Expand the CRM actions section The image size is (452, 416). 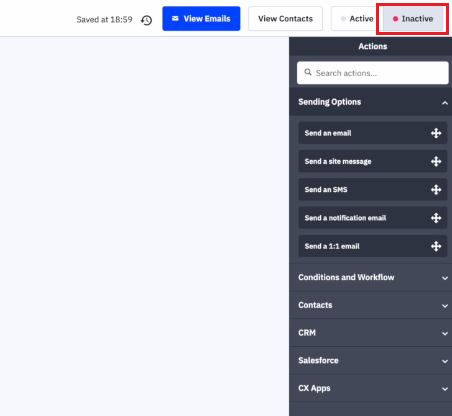370,333
